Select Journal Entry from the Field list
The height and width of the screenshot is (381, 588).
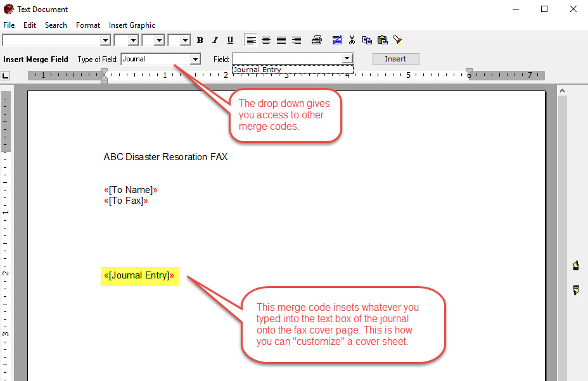coord(293,70)
